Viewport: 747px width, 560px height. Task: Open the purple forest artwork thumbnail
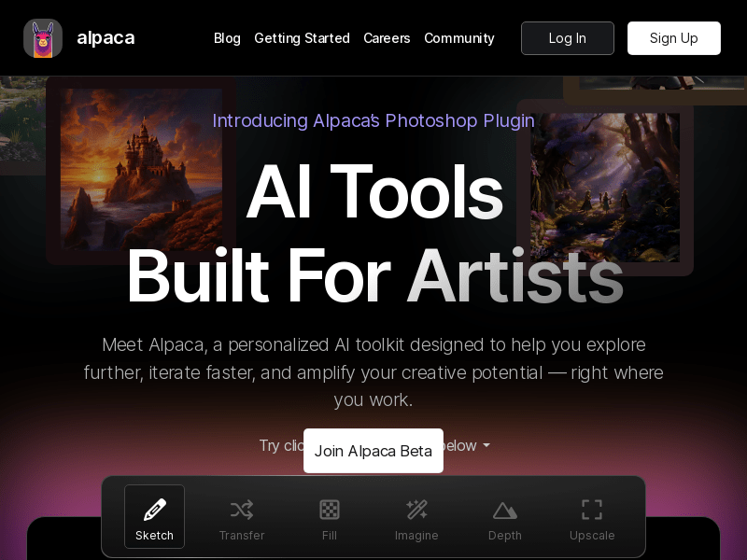coord(605,187)
